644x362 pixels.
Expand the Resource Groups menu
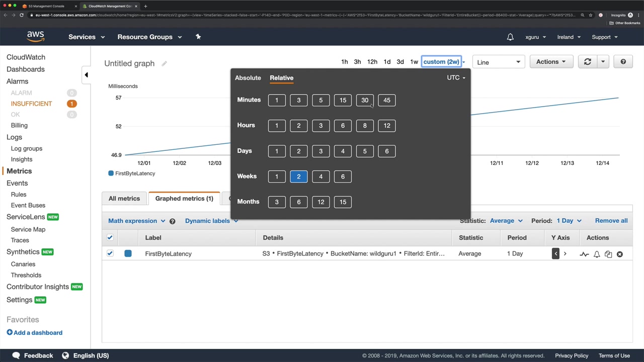[149, 37]
